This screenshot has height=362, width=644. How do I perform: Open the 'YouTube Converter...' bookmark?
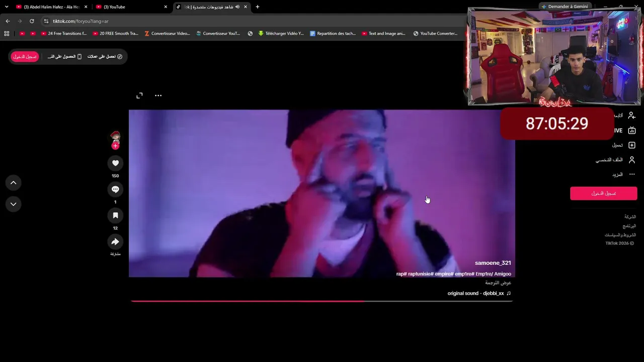point(435,34)
